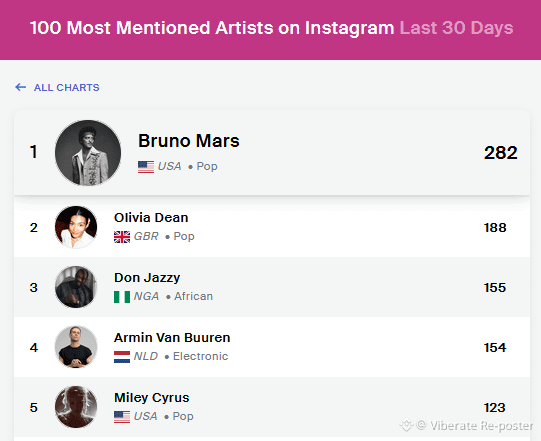Open Olivia Dean's avatar image
The height and width of the screenshot is (441, 541).
[x=76, y=227]
